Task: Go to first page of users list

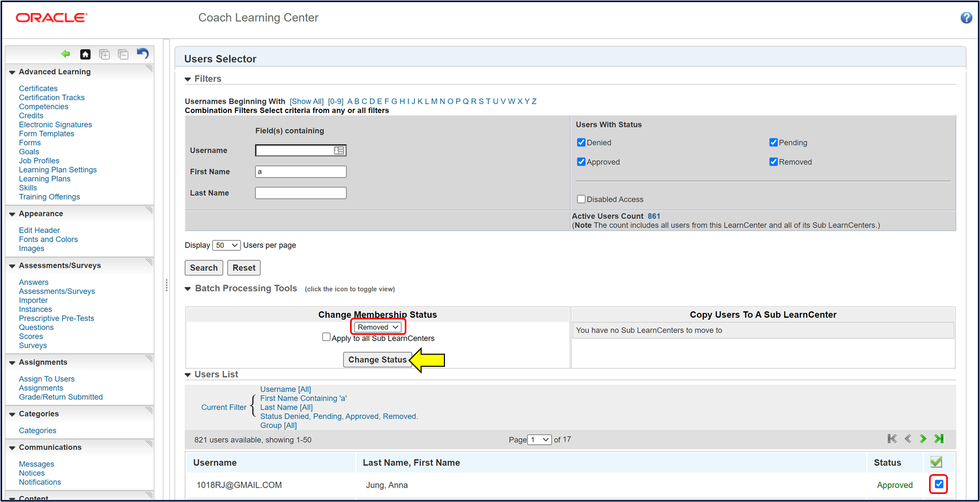Action: 892,439
